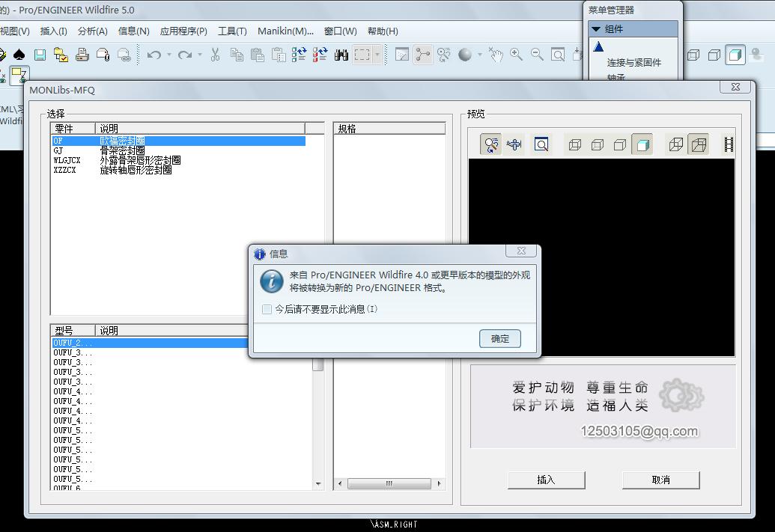Click the Spin mode icon in preview toolbar

[x=490, y=144]
